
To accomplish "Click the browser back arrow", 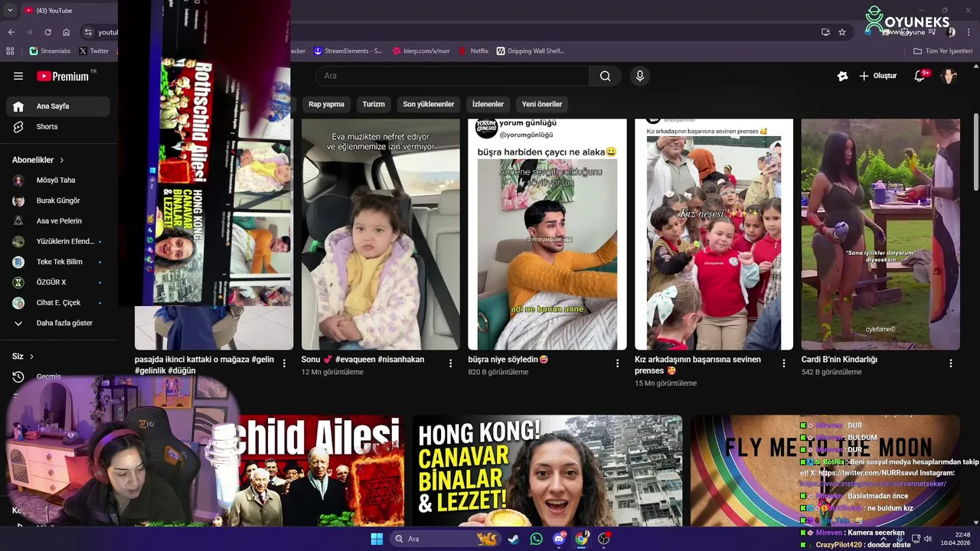I will pyautogui.click(x=11, y=32).
